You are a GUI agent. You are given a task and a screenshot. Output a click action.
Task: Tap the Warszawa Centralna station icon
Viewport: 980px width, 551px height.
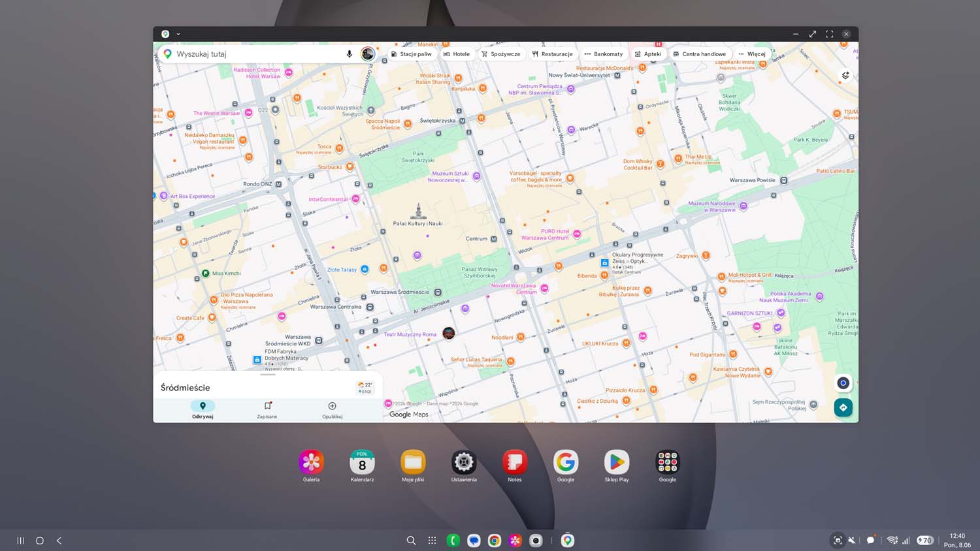click(370, 307)
